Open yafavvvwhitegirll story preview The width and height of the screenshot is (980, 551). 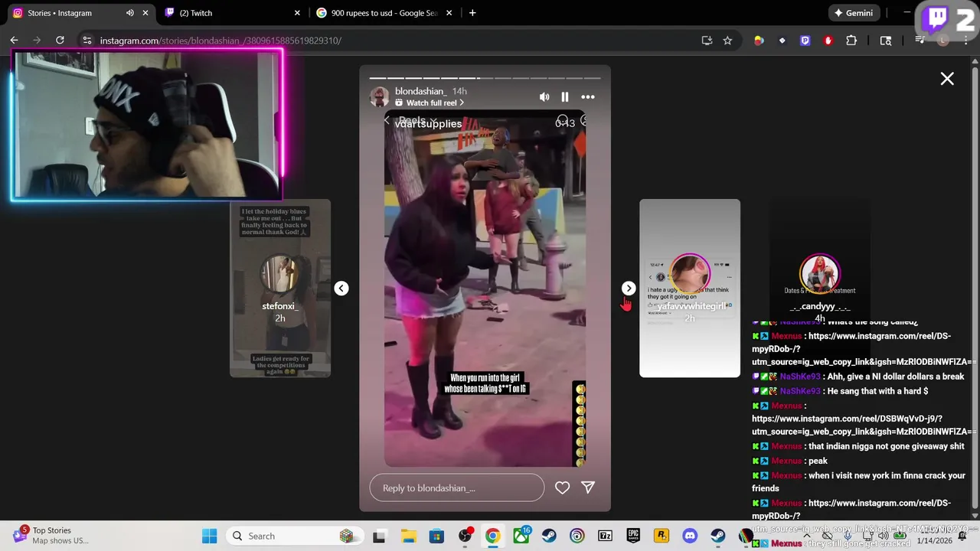point(690,289)
